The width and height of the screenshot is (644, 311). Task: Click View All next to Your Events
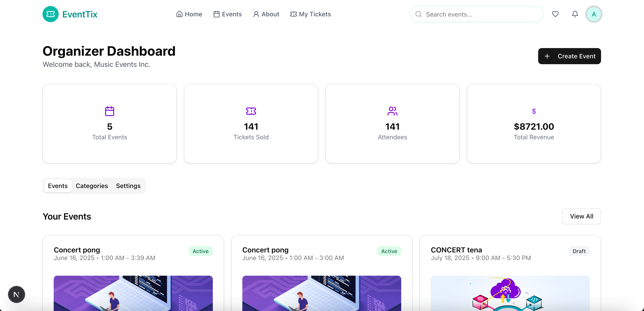[582, 216]
